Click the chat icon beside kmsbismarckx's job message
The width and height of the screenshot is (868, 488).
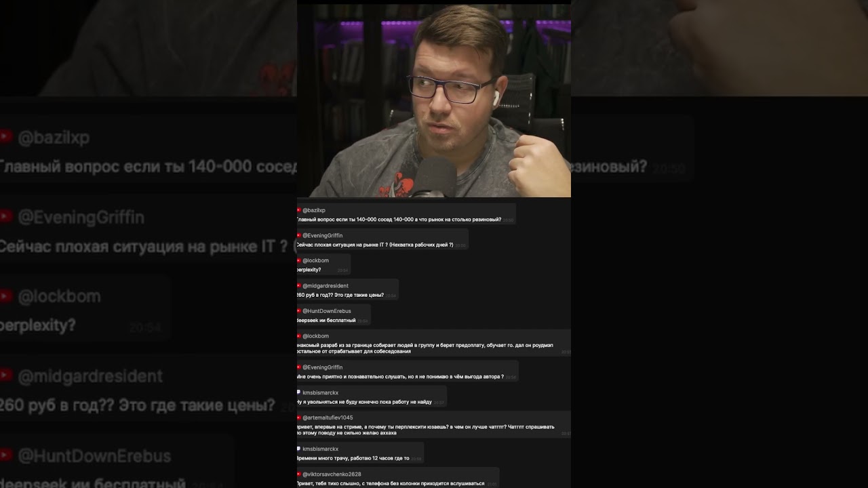tap(299, 392)
